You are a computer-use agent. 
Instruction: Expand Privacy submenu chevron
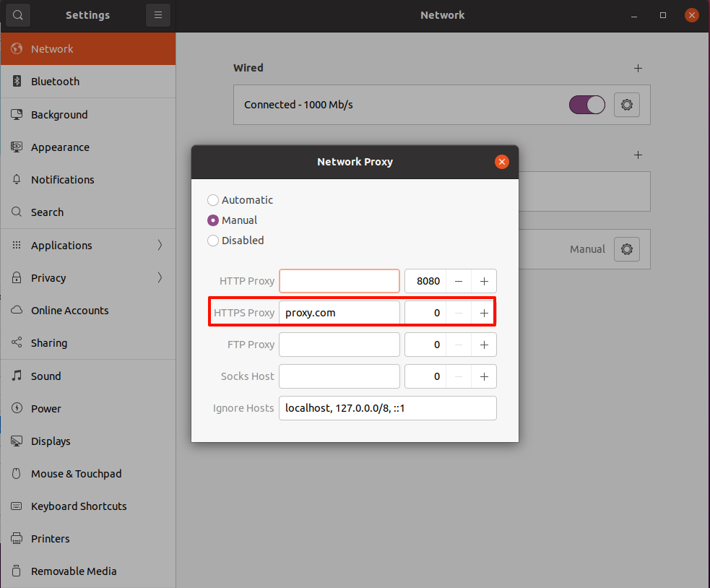[x=160, y=277]
